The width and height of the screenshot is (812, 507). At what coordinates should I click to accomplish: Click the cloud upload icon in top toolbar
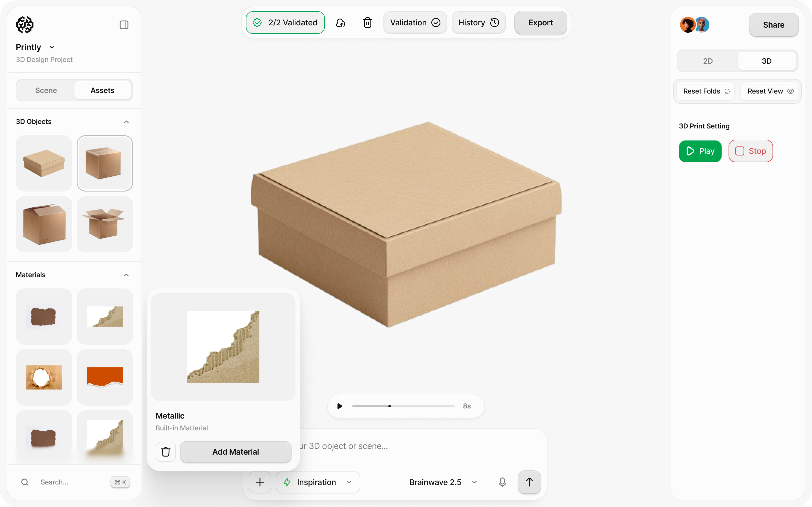pos(340,23)
